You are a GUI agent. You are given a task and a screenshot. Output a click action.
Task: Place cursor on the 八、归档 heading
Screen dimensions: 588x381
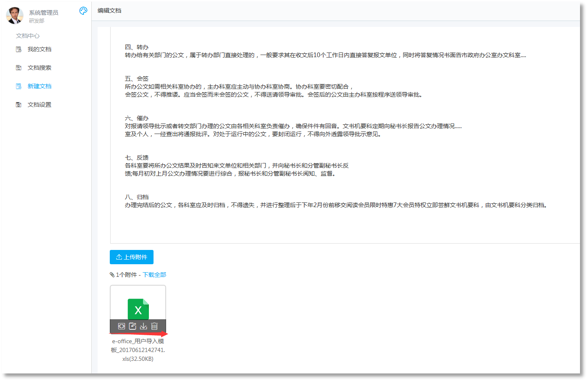pos(137,197)
